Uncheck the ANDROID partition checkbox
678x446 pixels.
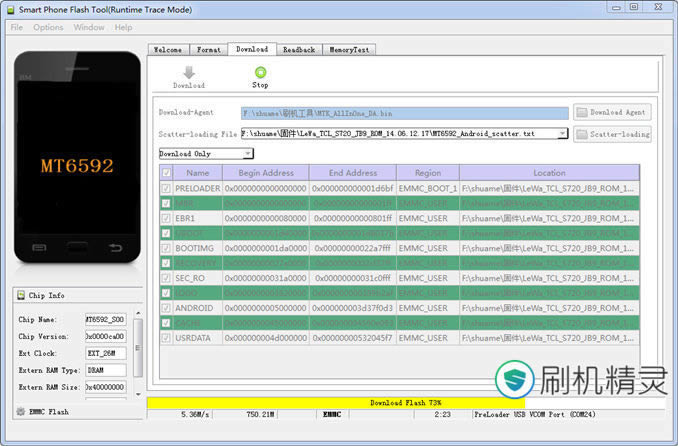(x=166, y=308)
